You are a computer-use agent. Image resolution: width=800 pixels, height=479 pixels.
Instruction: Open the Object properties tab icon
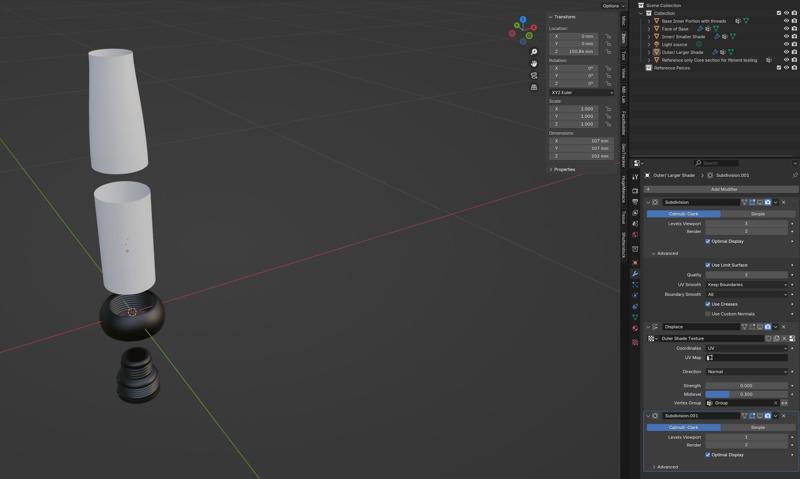pyautogui.click(x=635, y=263)
